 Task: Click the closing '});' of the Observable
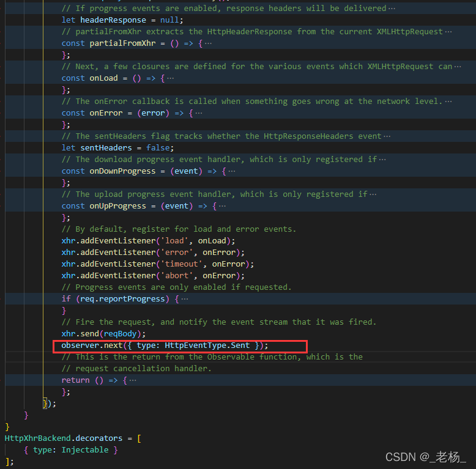pyautogui.click(x=50, y=404)
